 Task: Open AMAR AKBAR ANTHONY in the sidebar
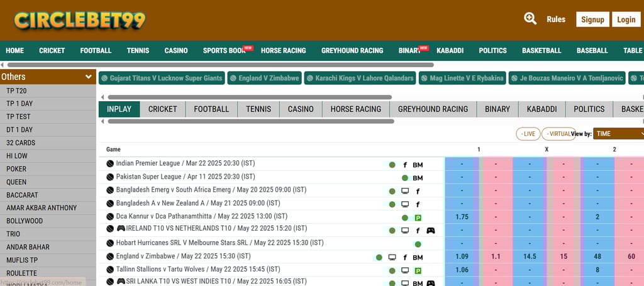point(48,207)
